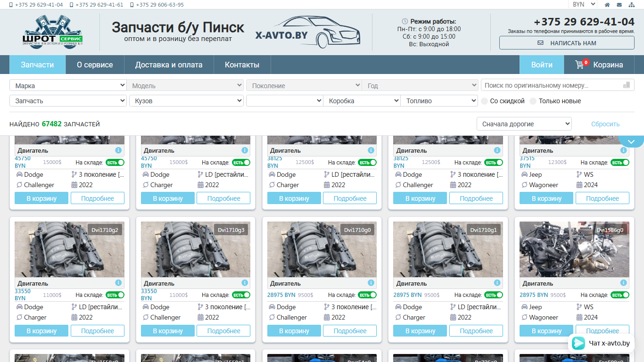Open the О сервисе menu item

click(x=95, y=65)
